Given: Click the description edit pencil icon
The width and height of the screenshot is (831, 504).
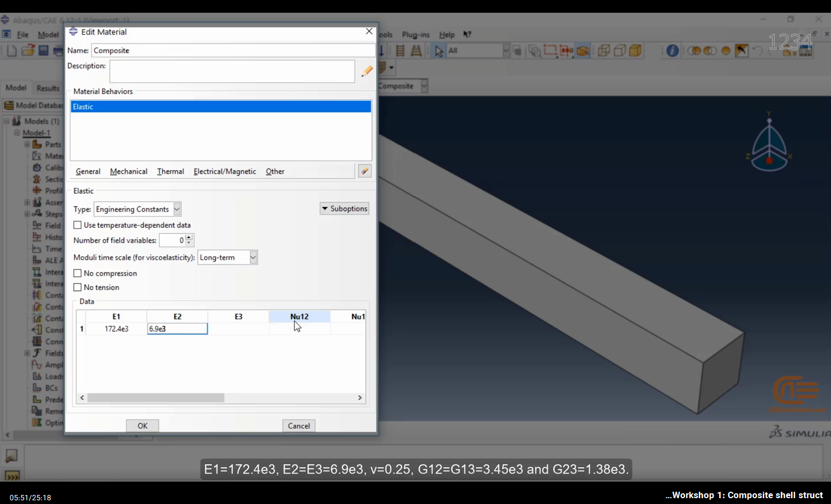Looking at the screenshot, I should tap(366, 71).
